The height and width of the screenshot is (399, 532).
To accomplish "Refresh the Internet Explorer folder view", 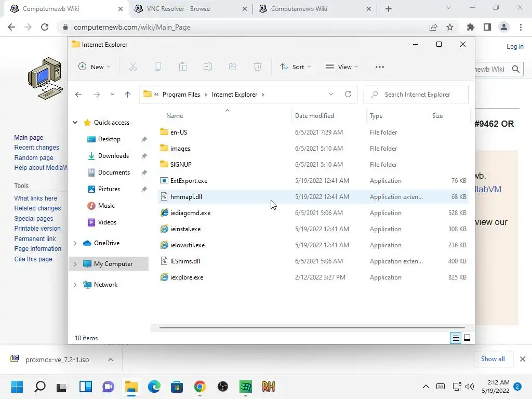I will [348, 95].
